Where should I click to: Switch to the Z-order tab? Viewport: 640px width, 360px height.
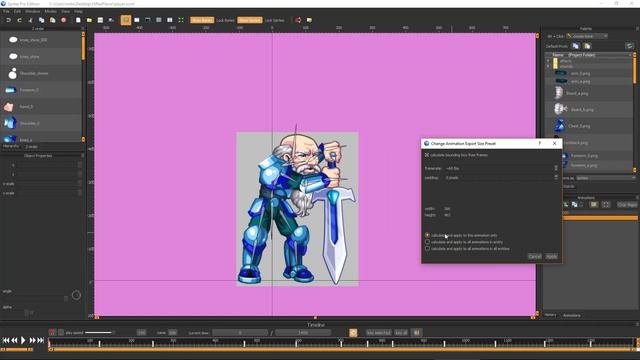31,147
